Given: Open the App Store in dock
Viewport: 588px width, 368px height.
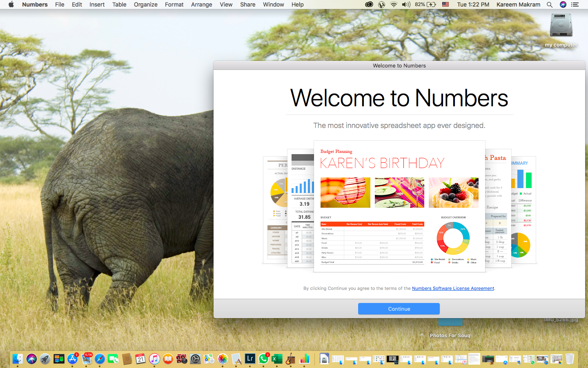Looking at the screenshot, I should [x=72, y=359].
